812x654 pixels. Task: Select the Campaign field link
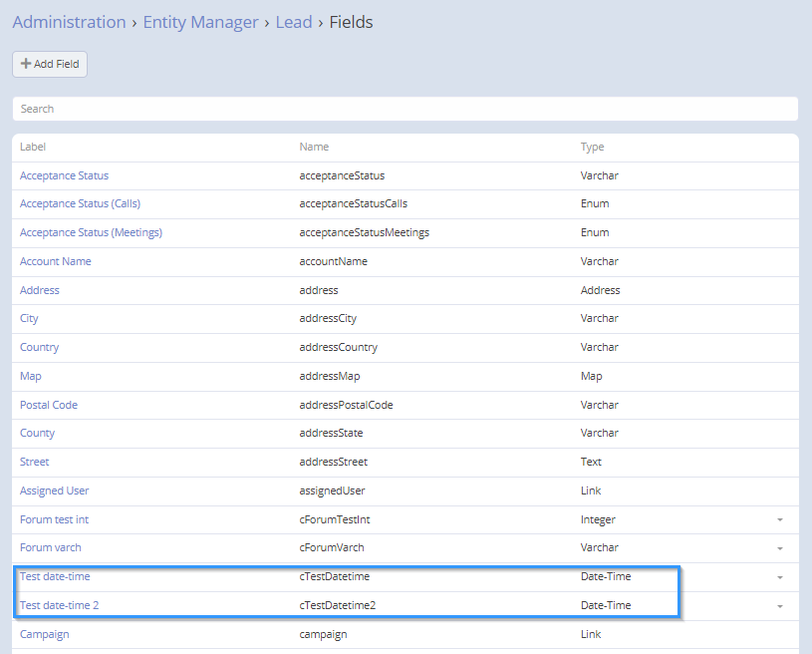tap(44, 634)
